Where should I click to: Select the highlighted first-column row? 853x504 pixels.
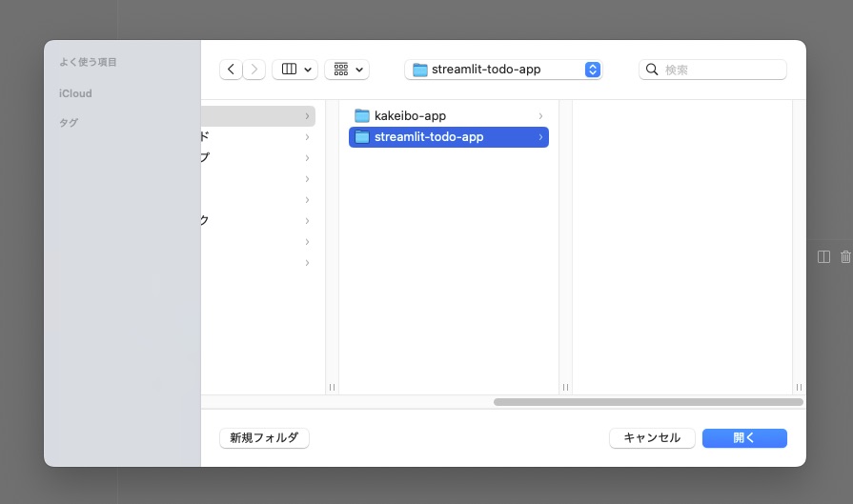257,116
